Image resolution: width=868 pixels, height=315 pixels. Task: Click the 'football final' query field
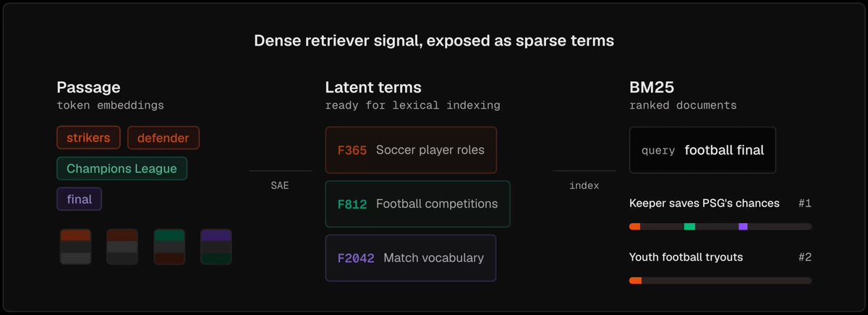(702, 151)
